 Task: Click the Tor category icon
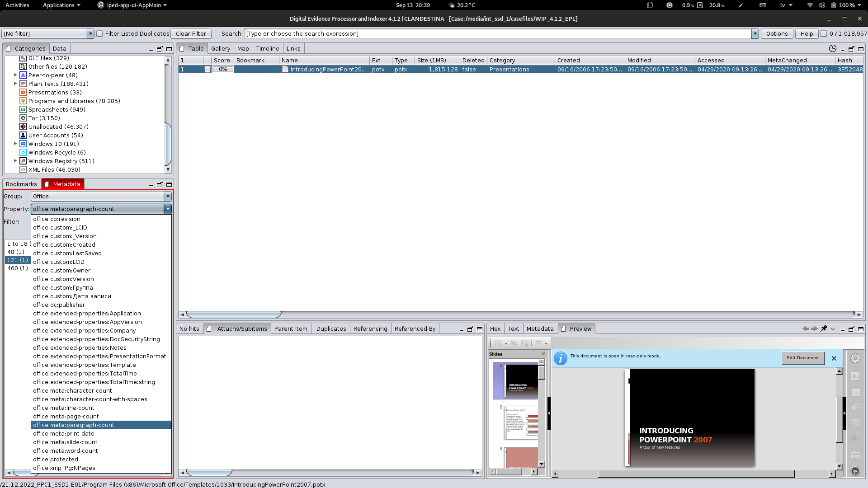pos(23,118)
